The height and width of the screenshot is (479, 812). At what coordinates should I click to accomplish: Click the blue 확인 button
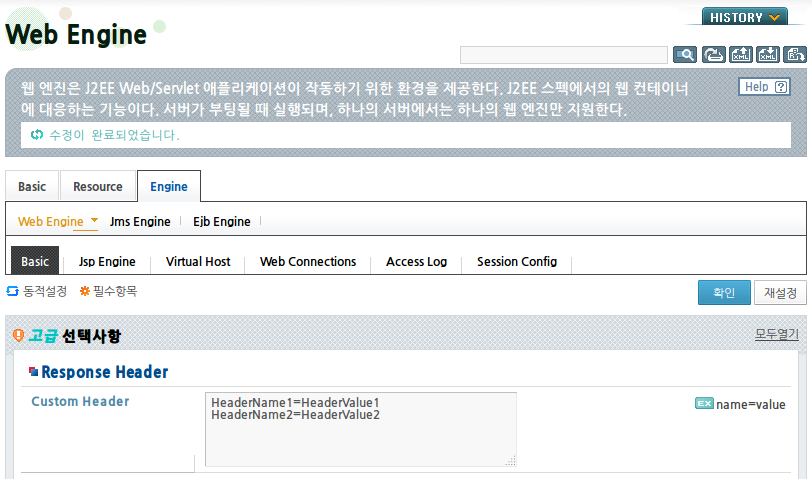point(724,293)
